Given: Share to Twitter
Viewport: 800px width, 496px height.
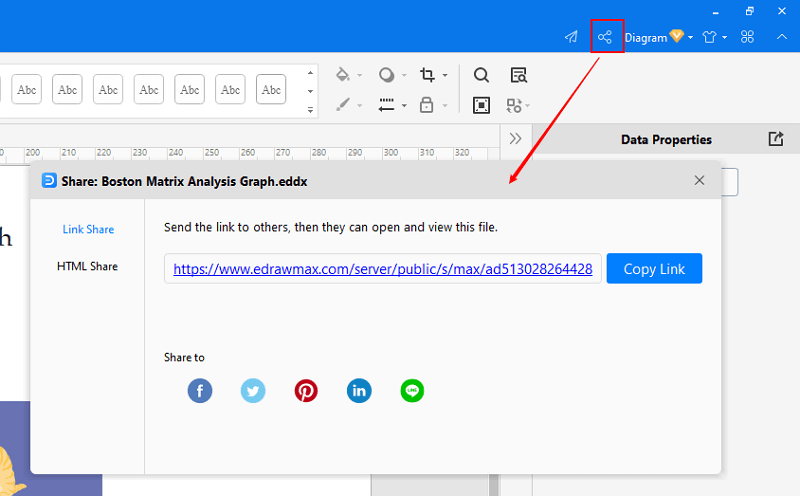Looking at the screenshot, I should [253, 391].
